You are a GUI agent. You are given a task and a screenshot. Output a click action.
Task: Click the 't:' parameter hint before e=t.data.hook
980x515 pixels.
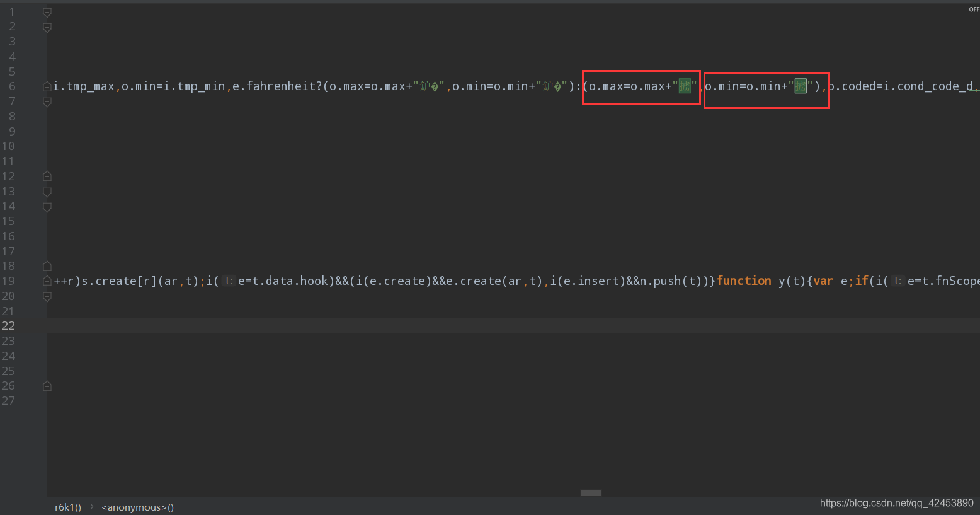click(x=229, y=281)
